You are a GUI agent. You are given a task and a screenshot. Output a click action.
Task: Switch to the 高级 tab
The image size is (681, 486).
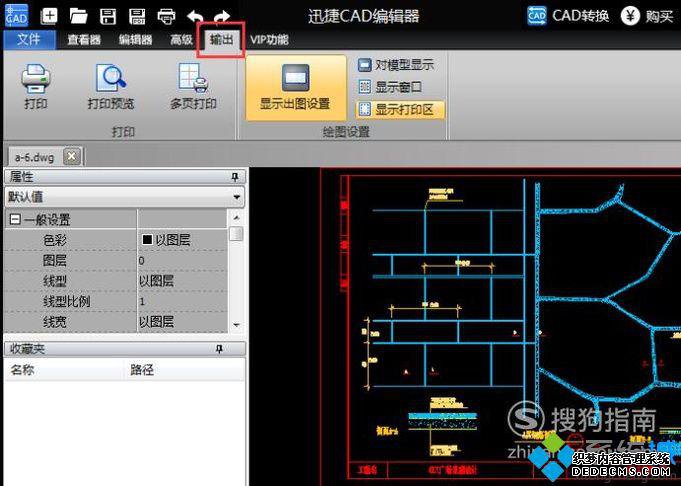tap(181, 40)
